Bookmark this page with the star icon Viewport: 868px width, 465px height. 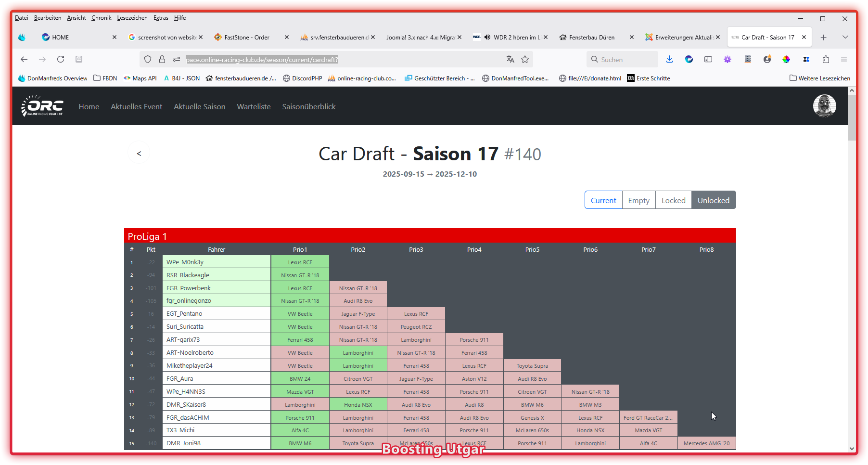[x=525, y=59]
